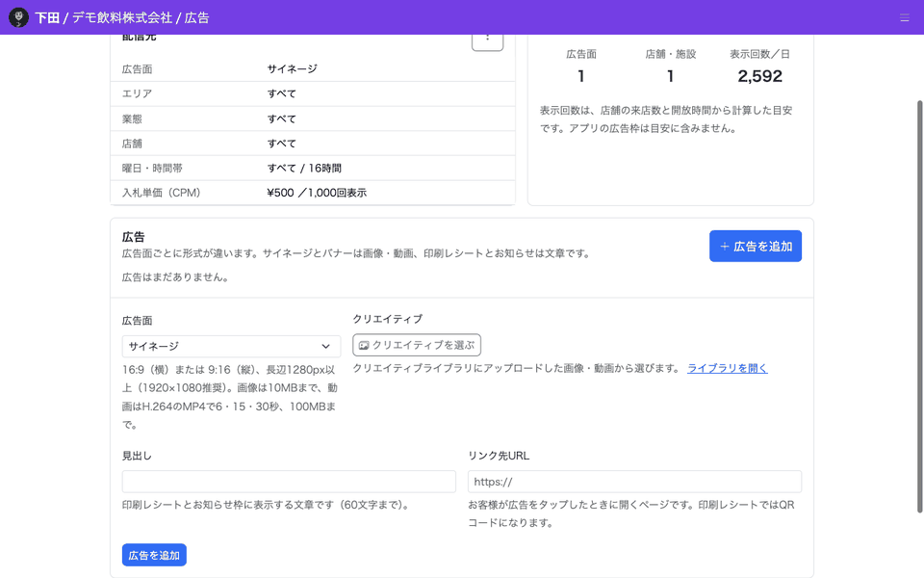Focus the リンク先URL input field

(x=634, y=482)
